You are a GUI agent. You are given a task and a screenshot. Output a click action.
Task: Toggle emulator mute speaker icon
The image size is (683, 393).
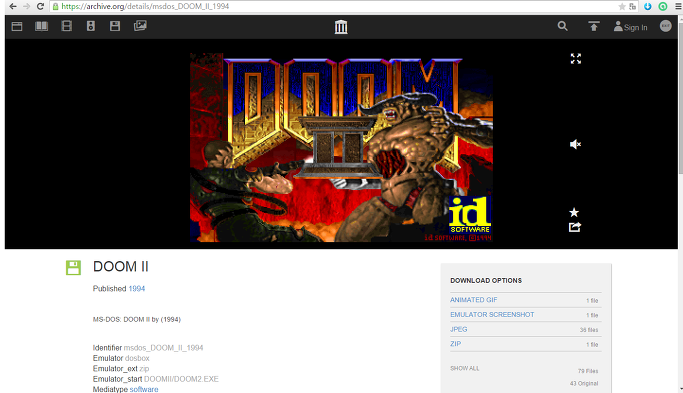pos(575,144)
